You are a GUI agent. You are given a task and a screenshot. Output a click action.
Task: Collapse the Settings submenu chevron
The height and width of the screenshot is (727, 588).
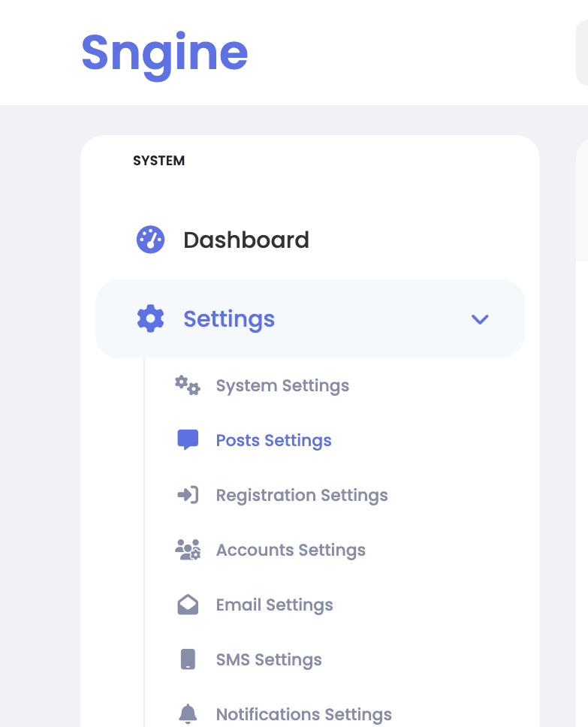pyautogui.click(x=480, y=319)
